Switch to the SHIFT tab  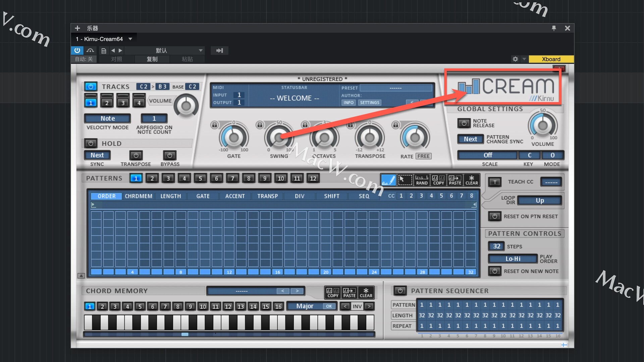pos(332,196)
